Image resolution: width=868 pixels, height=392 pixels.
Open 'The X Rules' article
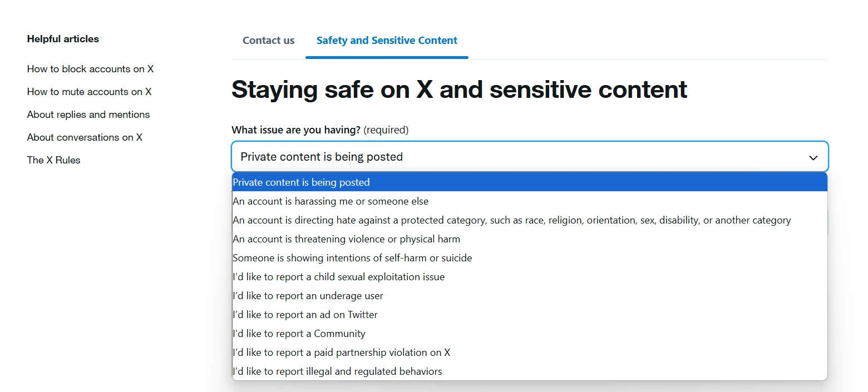(x=53, y=160)
